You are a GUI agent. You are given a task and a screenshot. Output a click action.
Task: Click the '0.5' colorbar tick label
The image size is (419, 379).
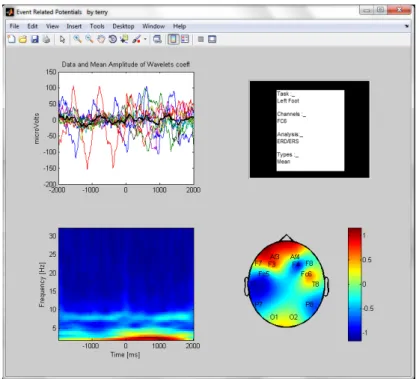point(367,260)
